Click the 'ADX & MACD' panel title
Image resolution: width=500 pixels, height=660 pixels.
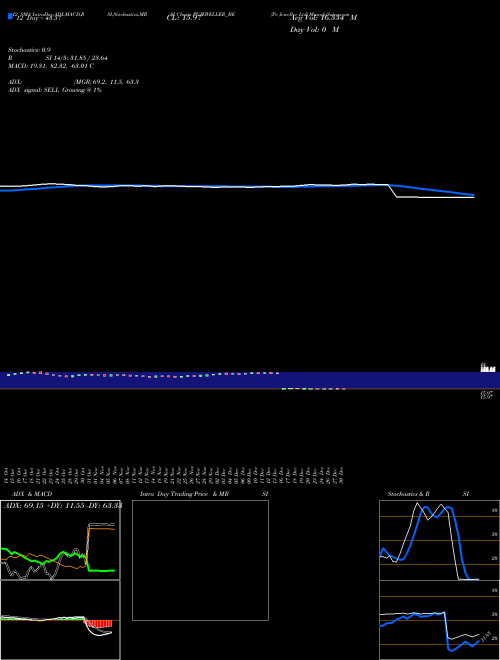(x=32, y=494)
